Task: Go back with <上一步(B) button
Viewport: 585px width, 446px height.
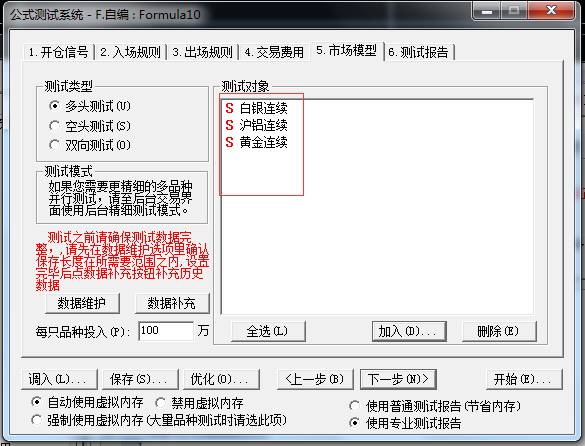Action: coord(315,380)
